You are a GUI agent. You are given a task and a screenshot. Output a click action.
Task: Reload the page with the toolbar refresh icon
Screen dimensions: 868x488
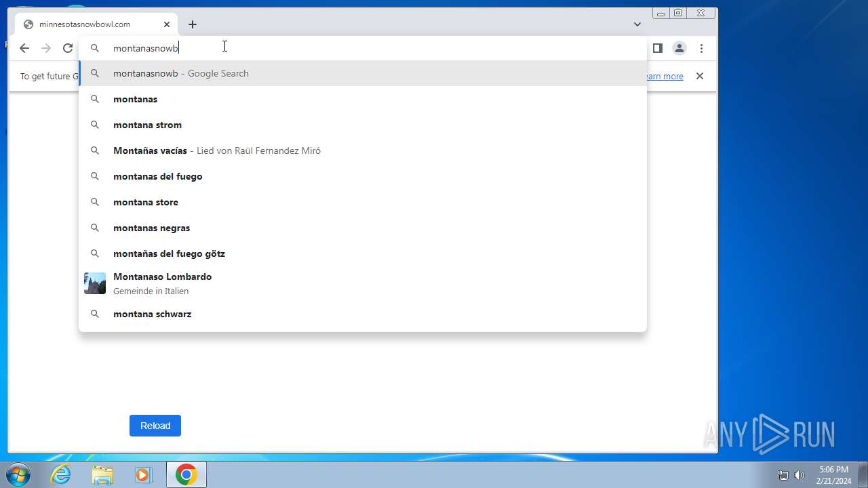tap(68, 48)
